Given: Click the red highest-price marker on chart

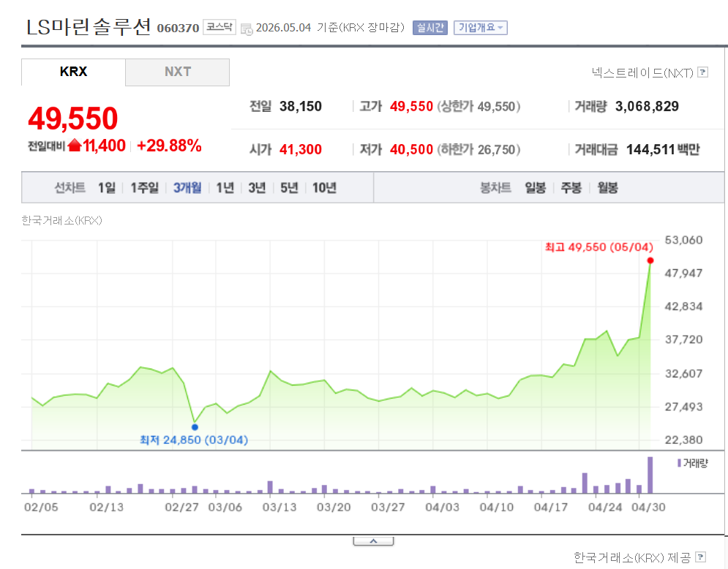Looking at the screenshot, I should point(650,261).
